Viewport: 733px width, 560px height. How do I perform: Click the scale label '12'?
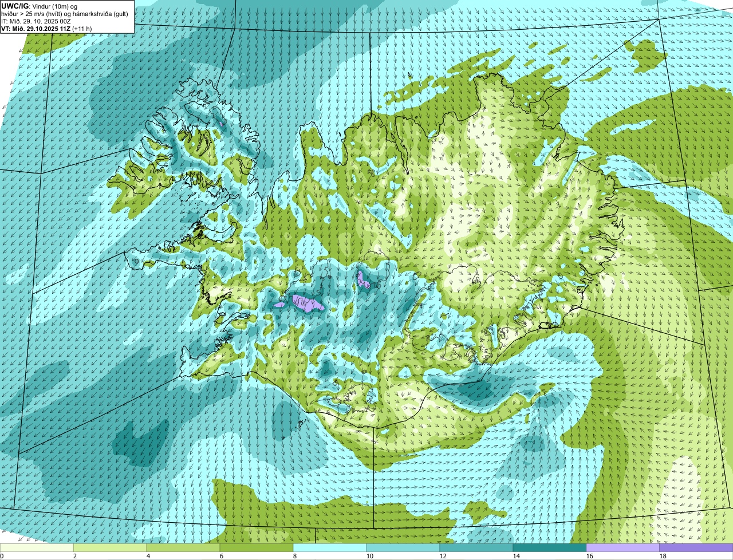443,556
